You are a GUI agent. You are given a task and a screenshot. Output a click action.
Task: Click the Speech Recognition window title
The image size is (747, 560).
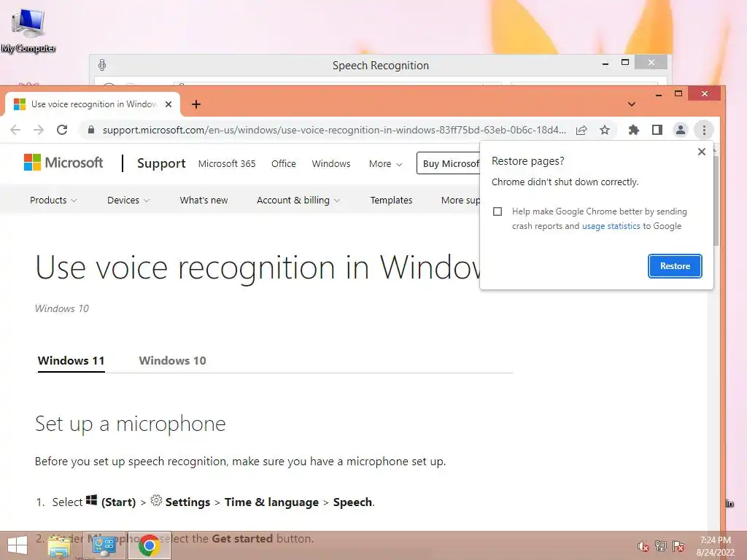381,65
